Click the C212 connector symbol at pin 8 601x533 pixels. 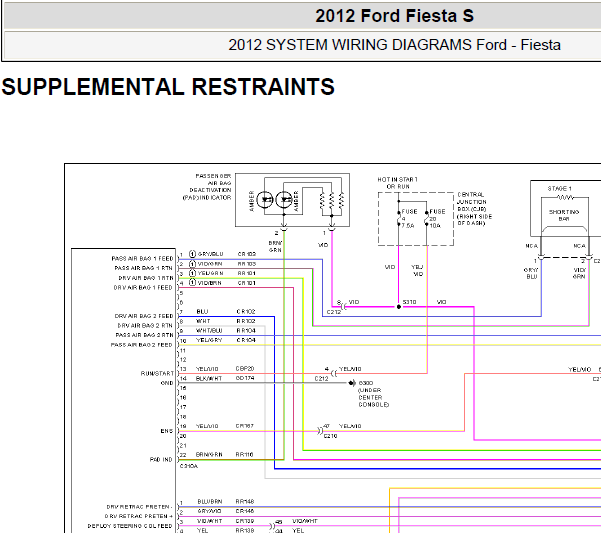click(x=343, y=307)
